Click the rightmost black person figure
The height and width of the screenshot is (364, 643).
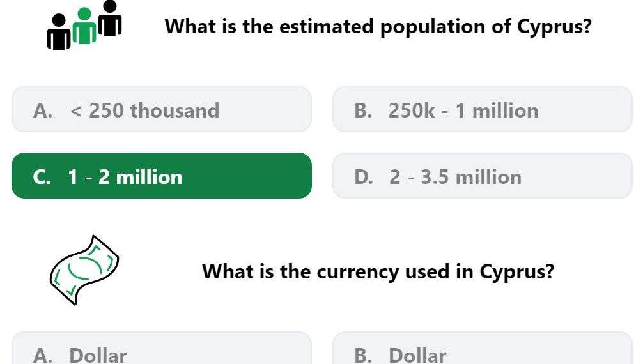pyautogui.click(x=111, y=18)
